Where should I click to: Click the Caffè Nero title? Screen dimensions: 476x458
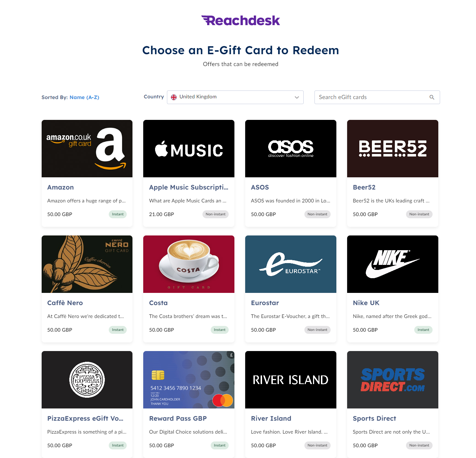point(65,303)
